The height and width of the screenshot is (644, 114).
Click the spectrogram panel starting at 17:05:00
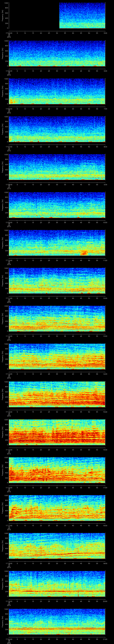click(57, 54)
